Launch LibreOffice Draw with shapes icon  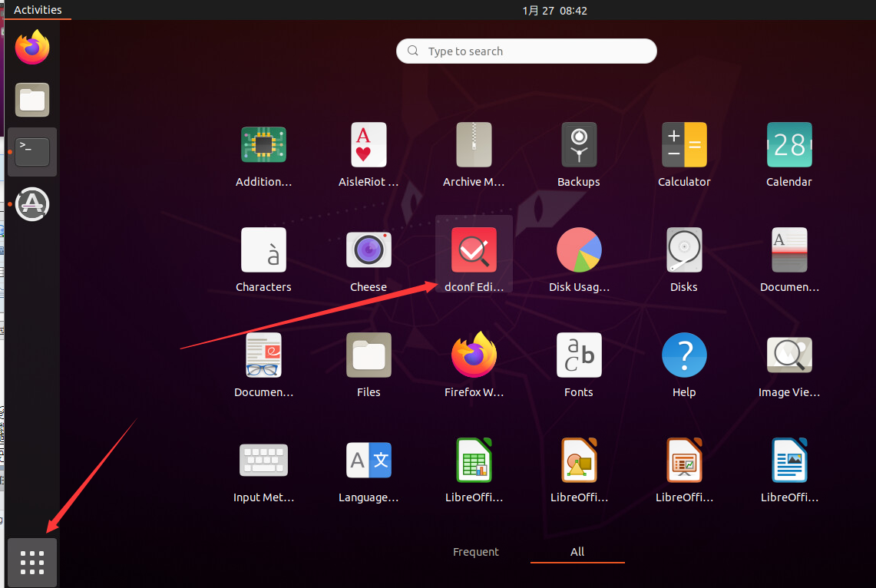(x=579, y=460)
